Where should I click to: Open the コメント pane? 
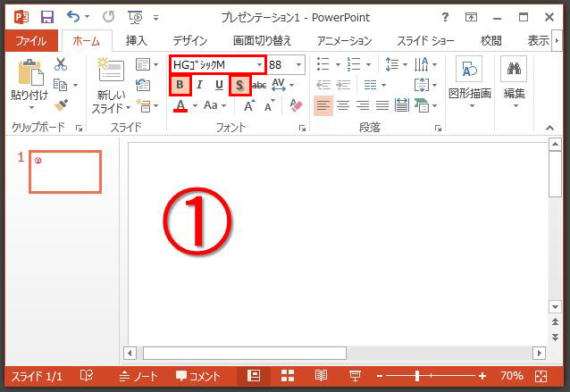197,376
